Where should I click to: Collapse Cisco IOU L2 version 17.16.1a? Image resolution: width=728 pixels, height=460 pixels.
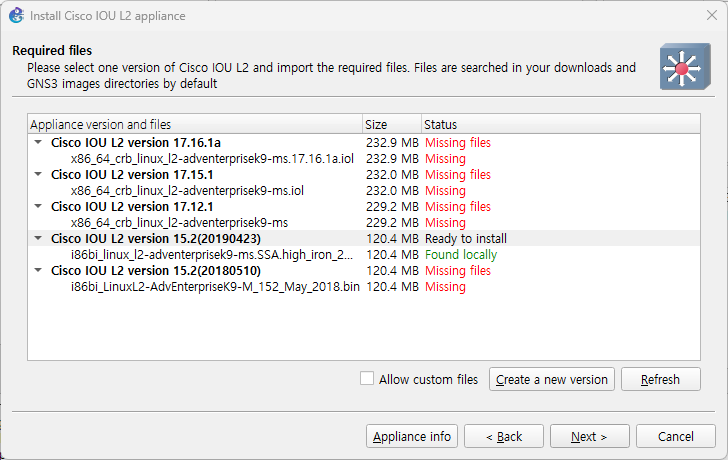click(38, 143)
